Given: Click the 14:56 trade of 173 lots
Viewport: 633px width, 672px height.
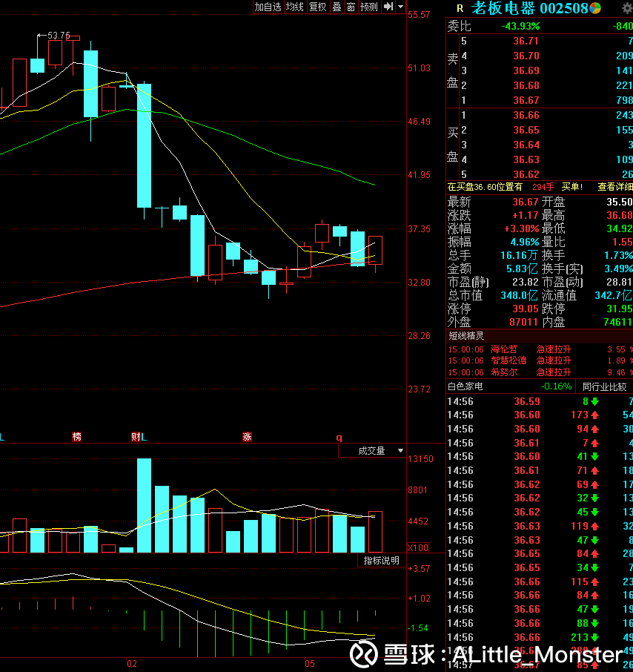Looking at the screenshot, I should click(540, 415).
